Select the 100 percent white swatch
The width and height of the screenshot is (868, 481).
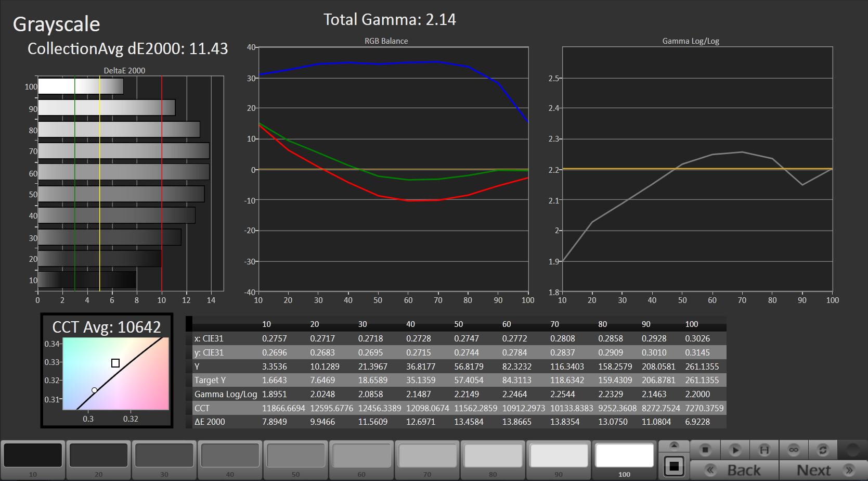(625, 460)
